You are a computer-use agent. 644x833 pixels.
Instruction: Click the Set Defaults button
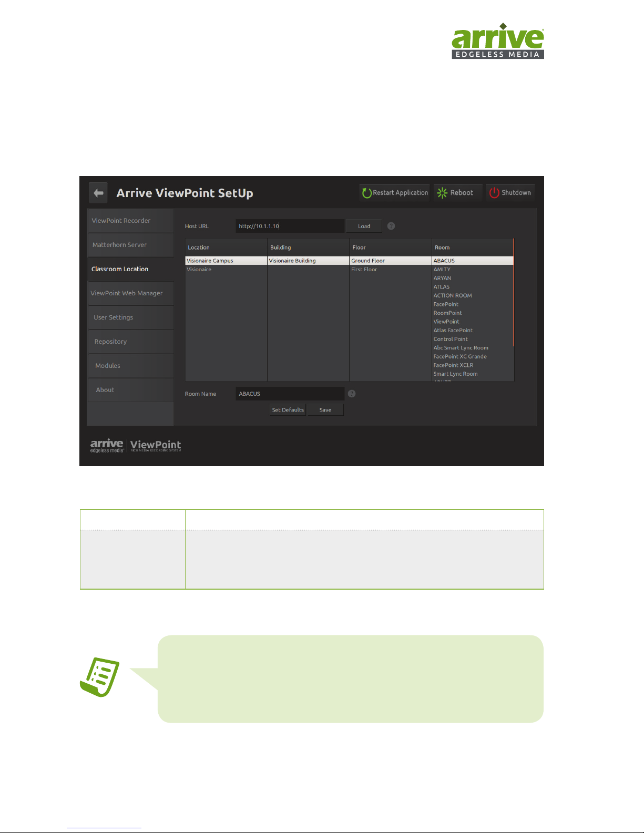[x=288, y=410]
